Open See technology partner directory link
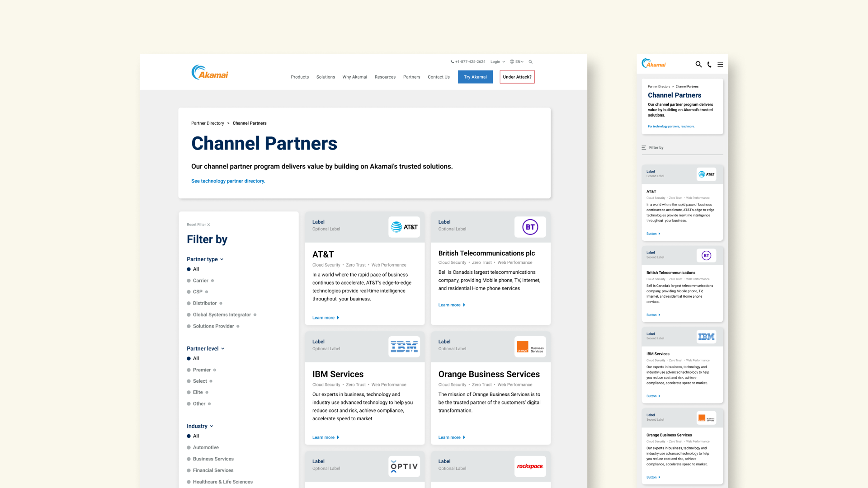Screen dimensions: 868x488 pos(228,181)
